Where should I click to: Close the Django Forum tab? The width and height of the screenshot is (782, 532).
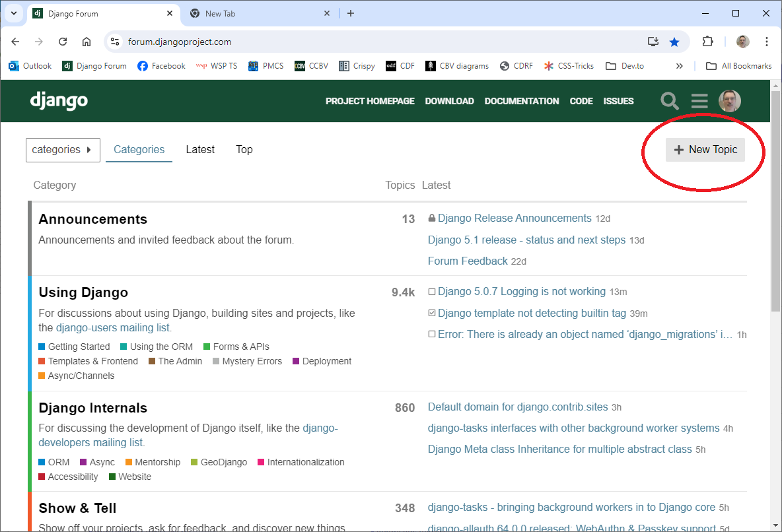[170, 13]
